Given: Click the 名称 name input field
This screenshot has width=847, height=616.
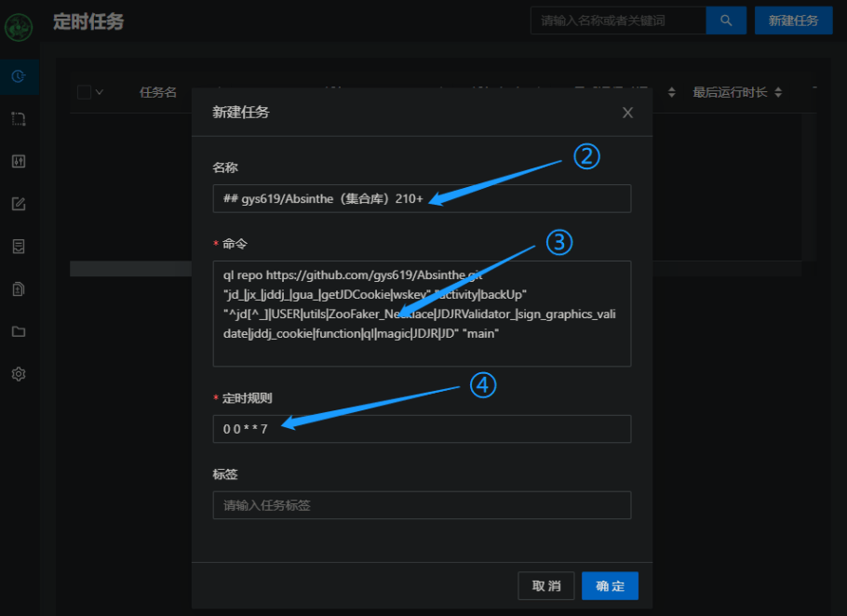Looking at the screenshot, I should point(422,199).
